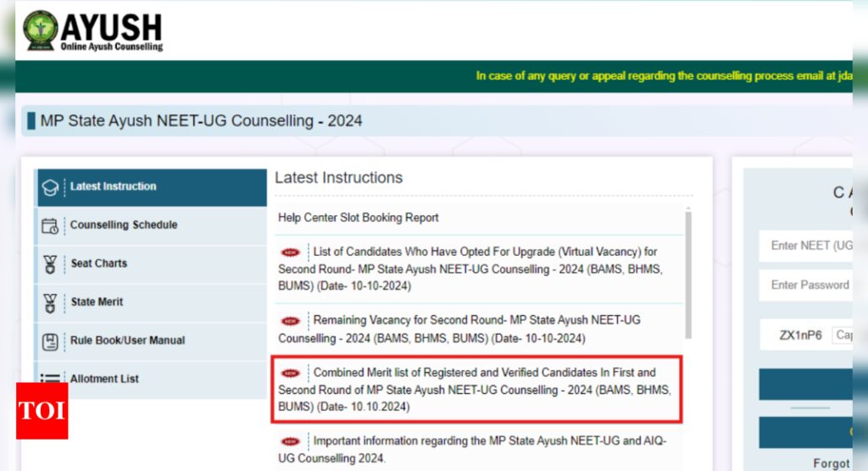
Task: Click the blue login button below the captcha
Action: 805,384
